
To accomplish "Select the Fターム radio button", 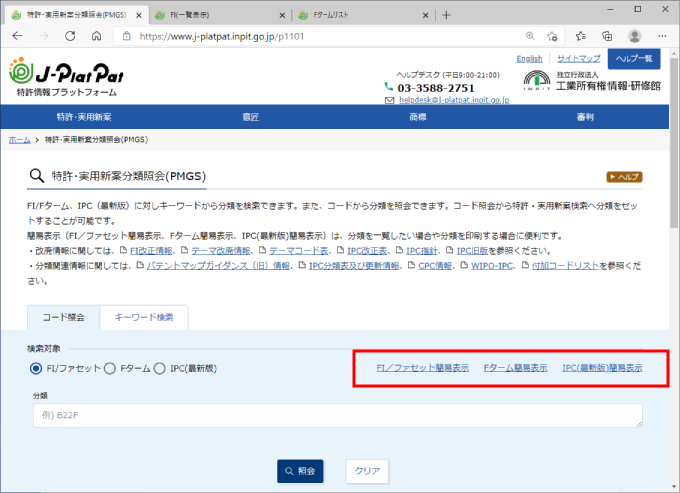I will [110, 369].
